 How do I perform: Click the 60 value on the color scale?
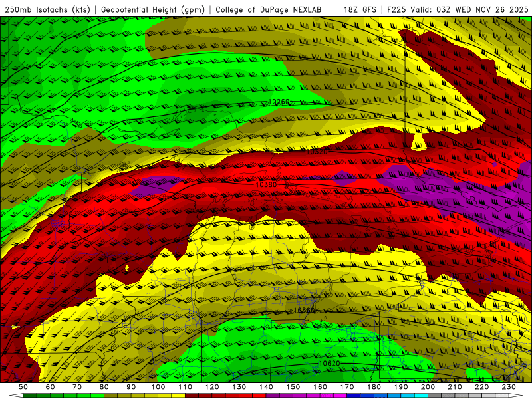coord(51,387)
